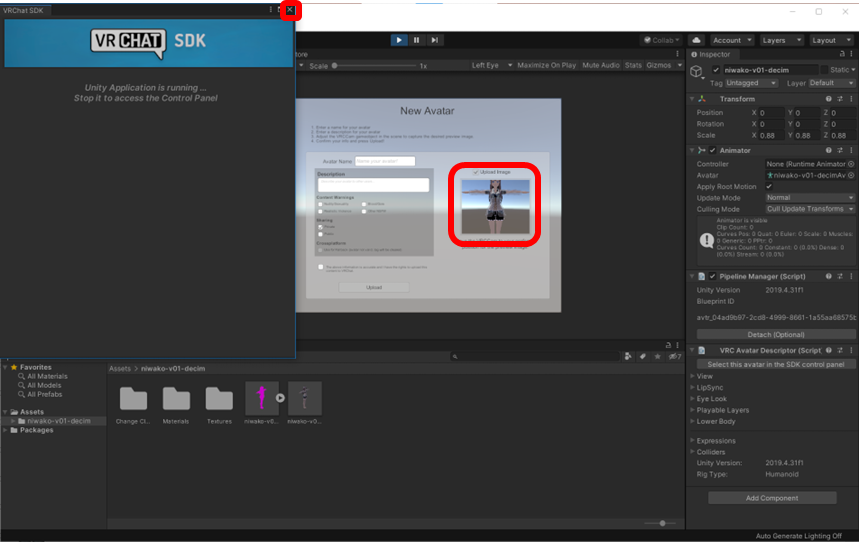This screenshot has height=542, width=859.
Task: Open the Layout dropdown
Action: [829, 40]
